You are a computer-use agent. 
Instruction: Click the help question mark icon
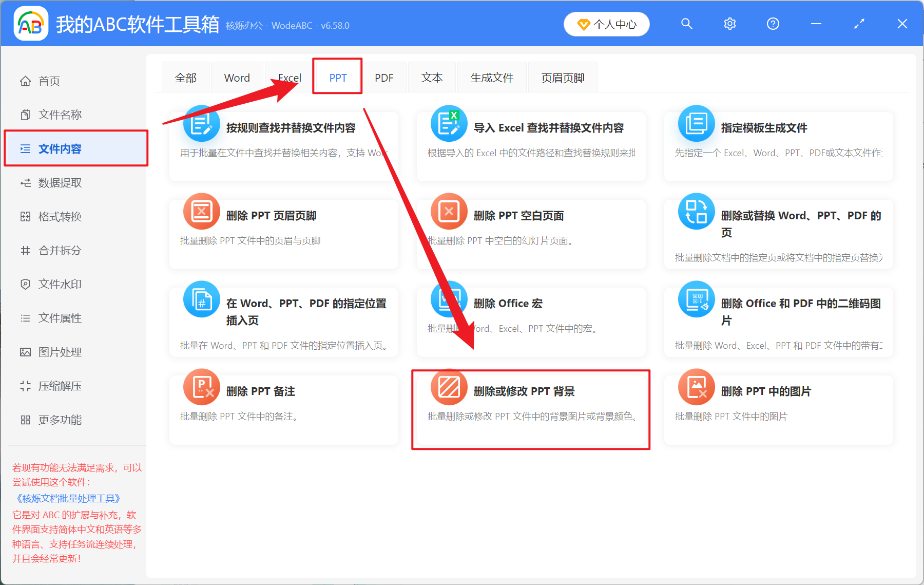pyautogui.click(x=773, y=24)
